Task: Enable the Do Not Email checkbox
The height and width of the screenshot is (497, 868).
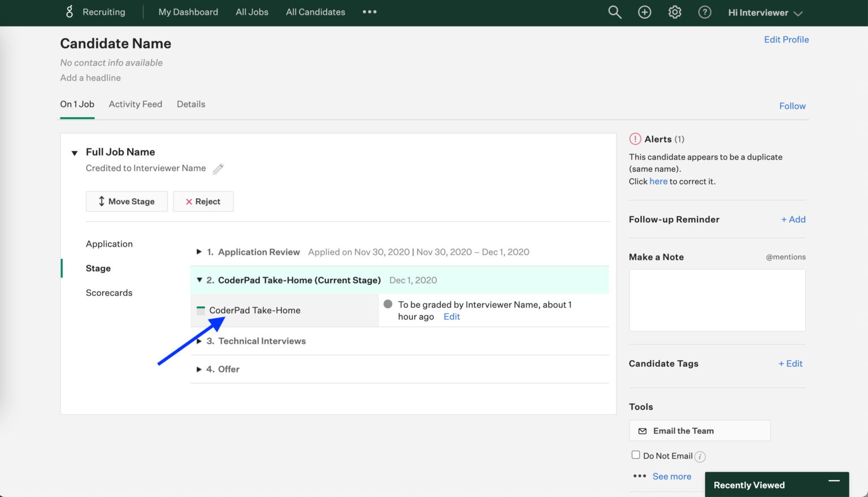Action: (636, 455)
